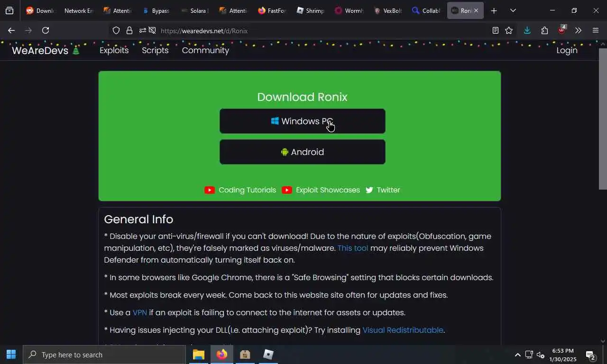Open the Roblox taskbar icon
Viewport: 607px width, 364px height.
point(268,355)
